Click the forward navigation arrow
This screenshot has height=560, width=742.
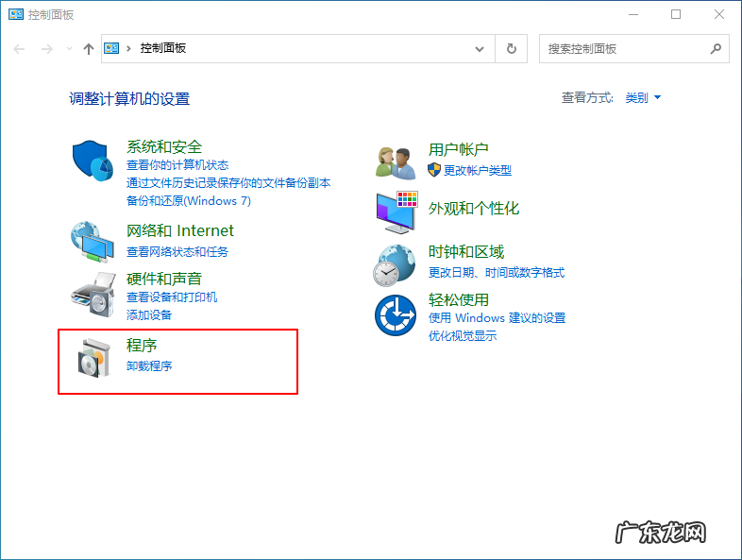[x=46, y=49]
